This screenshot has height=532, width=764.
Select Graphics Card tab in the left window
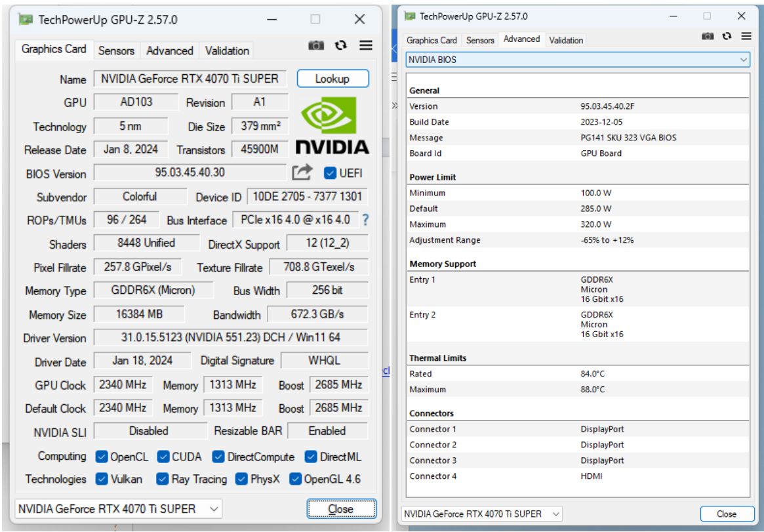click(54, 49)
